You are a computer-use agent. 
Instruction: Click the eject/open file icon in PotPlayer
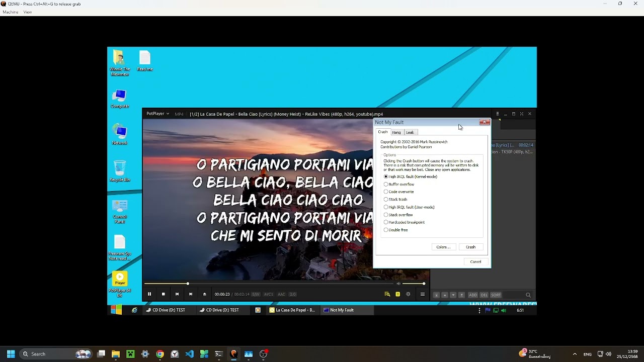coord(204,294)
